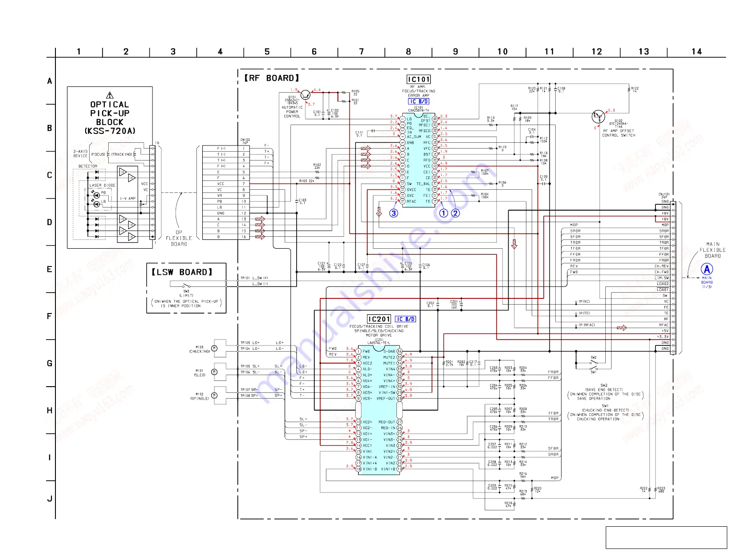The width and height of the screenshot is (745, 560).
Task: Click the R122 1k resistor label
Action: click(x=635, y=90)
